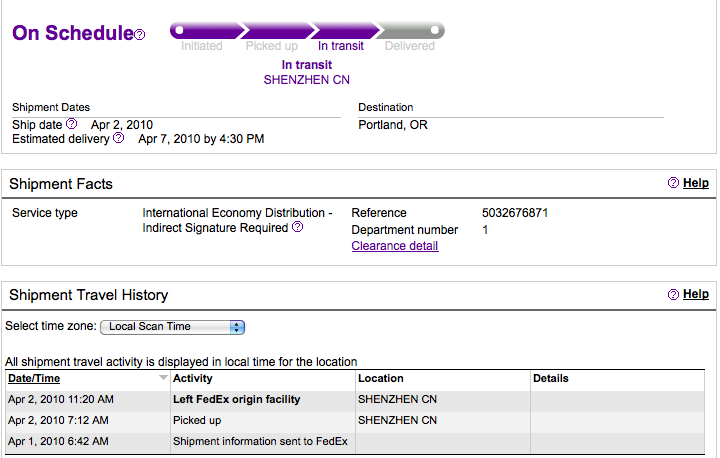
Task: Select Shipment information sent to FedEx row
Action: (x=260, y=442)
